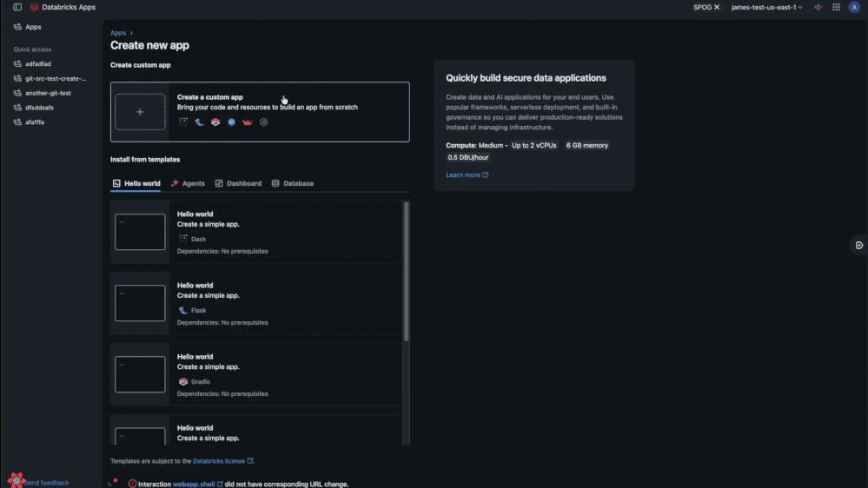Go back via Apps breadcrumb link
The image size is (868, 488).
tap(118, 33)
